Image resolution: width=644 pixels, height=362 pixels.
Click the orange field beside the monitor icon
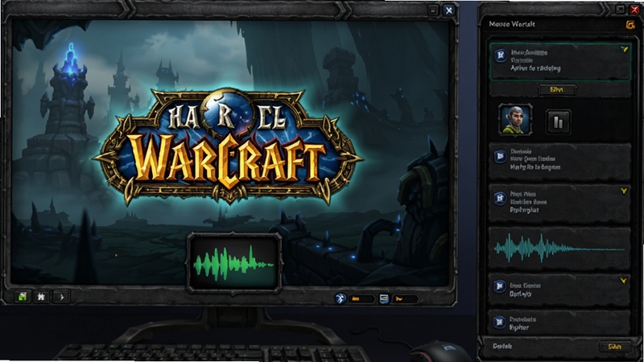(x=405, y=299)
